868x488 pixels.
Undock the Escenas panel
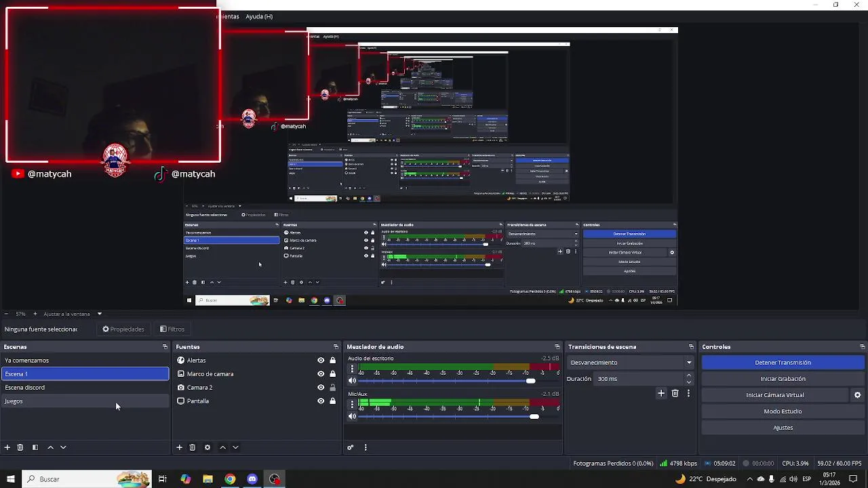[x=165, y=347]
